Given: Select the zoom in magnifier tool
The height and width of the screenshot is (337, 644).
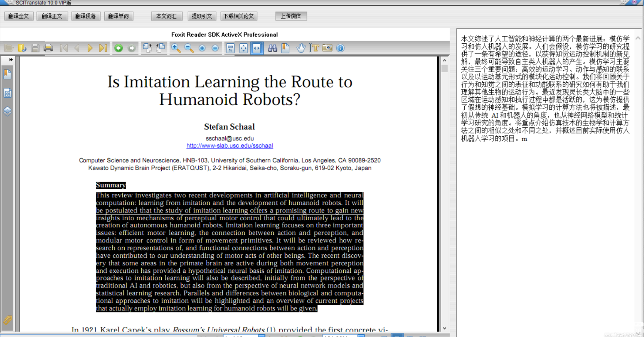Looking at the screenshot, I should point(176,48).
